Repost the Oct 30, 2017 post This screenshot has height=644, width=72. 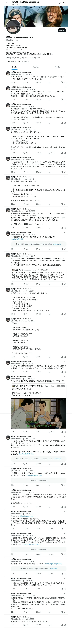(24, 284)
